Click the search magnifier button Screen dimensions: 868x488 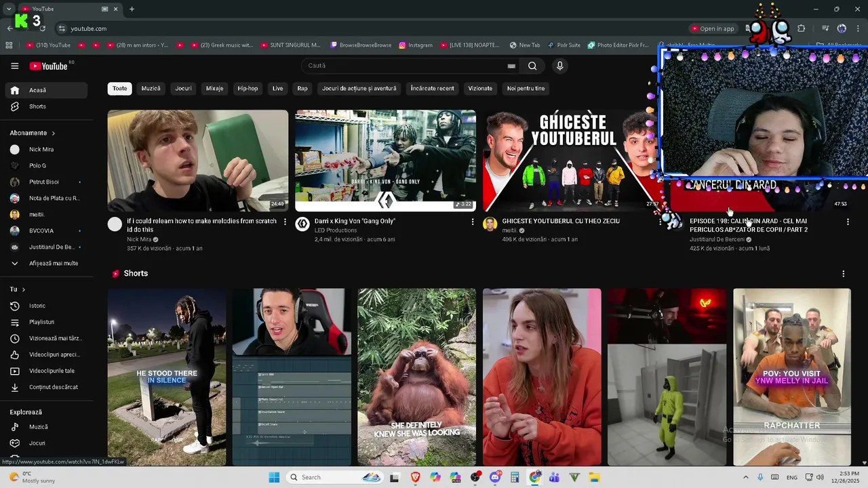532,66
